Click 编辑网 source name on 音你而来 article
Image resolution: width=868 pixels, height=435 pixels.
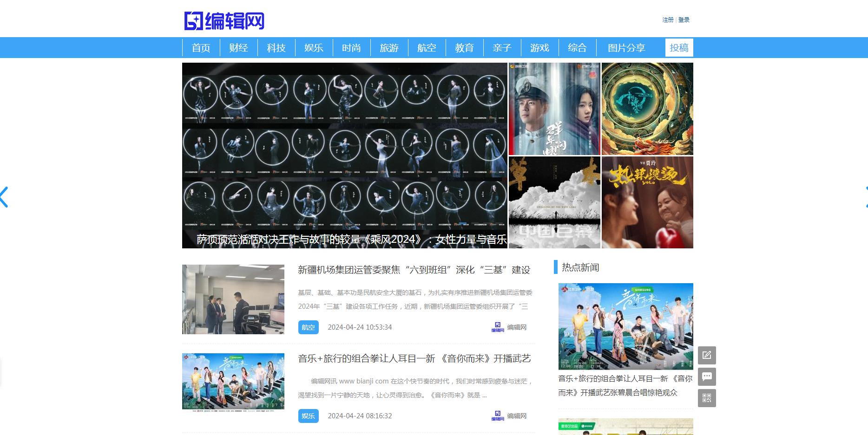517,416
